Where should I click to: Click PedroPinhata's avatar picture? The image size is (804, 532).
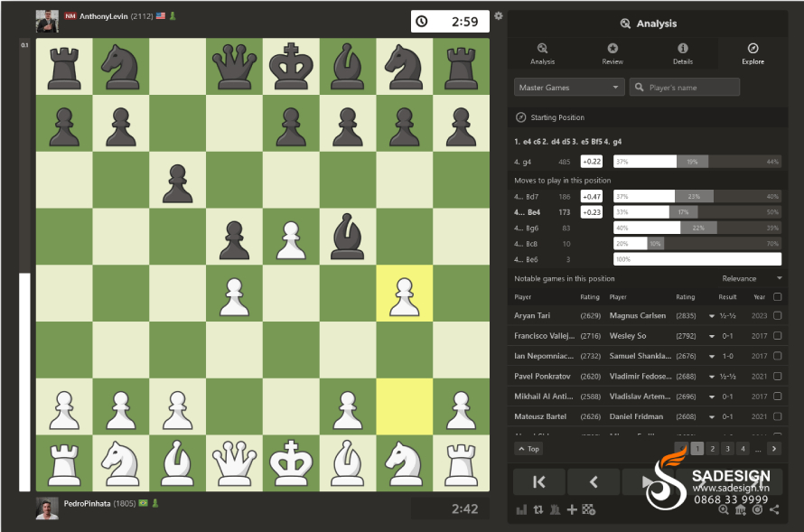(x=47, y=509)
